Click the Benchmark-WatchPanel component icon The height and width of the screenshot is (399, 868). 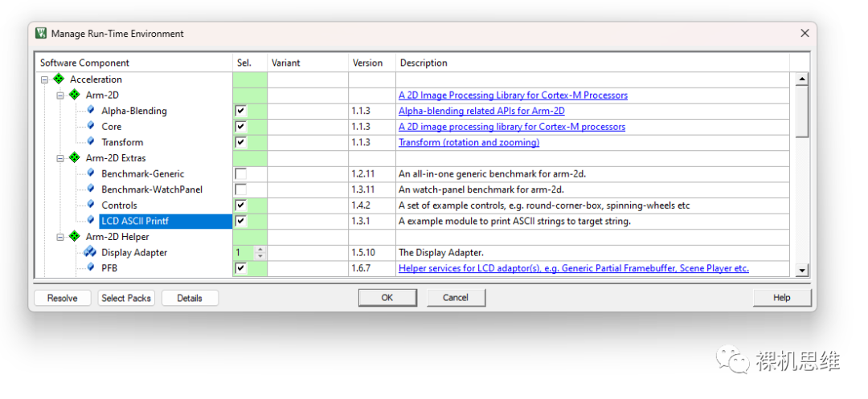click(x=90, y=189)
